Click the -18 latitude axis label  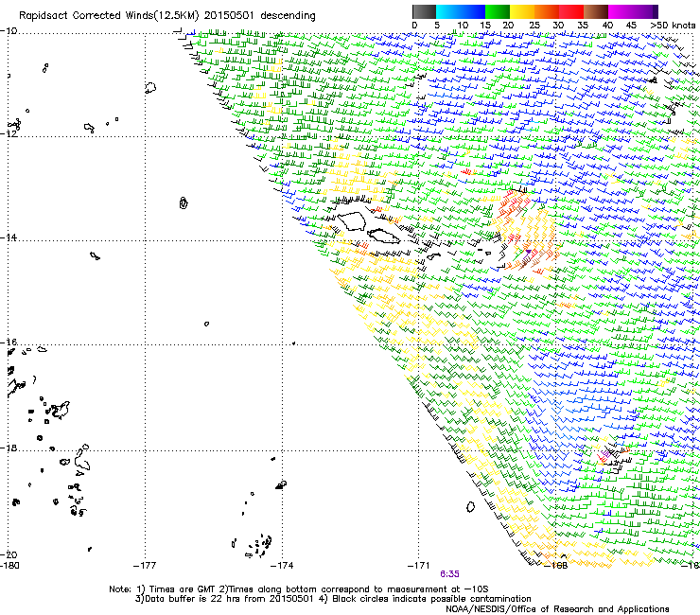pos(9,448)
